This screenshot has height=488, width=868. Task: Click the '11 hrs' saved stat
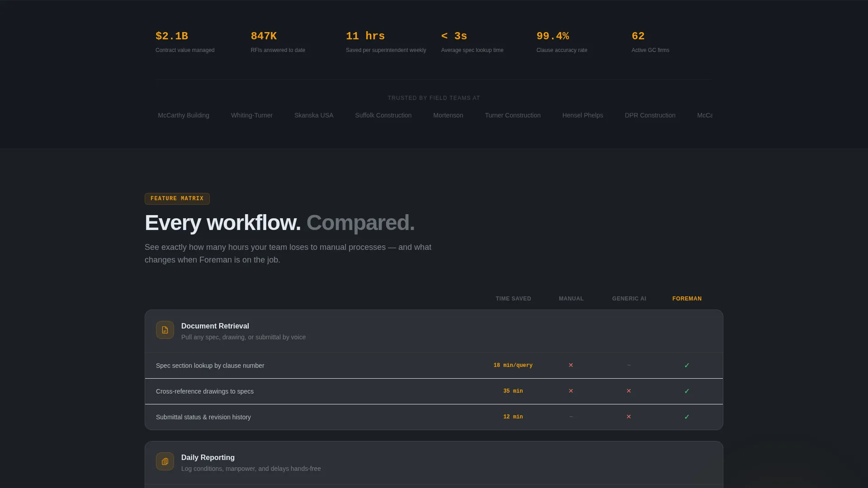[365, 36]
